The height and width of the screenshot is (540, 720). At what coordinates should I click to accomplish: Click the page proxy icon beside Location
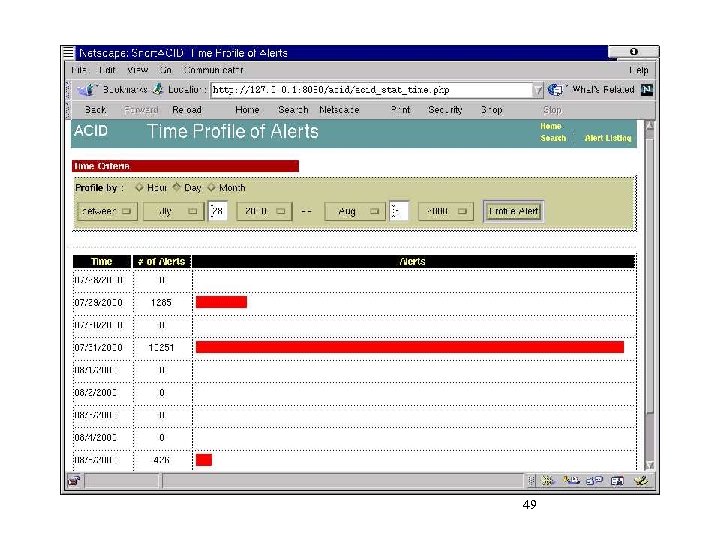158,90
